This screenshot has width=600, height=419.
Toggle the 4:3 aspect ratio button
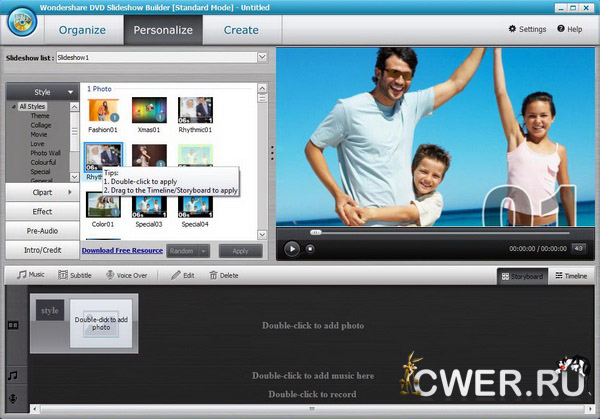(x=579, y=248)
